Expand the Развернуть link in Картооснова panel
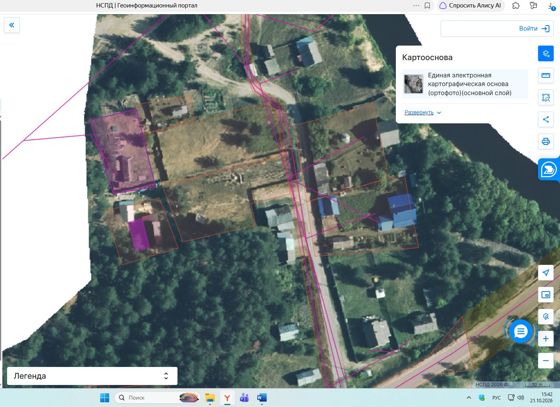 coord(423,112)
